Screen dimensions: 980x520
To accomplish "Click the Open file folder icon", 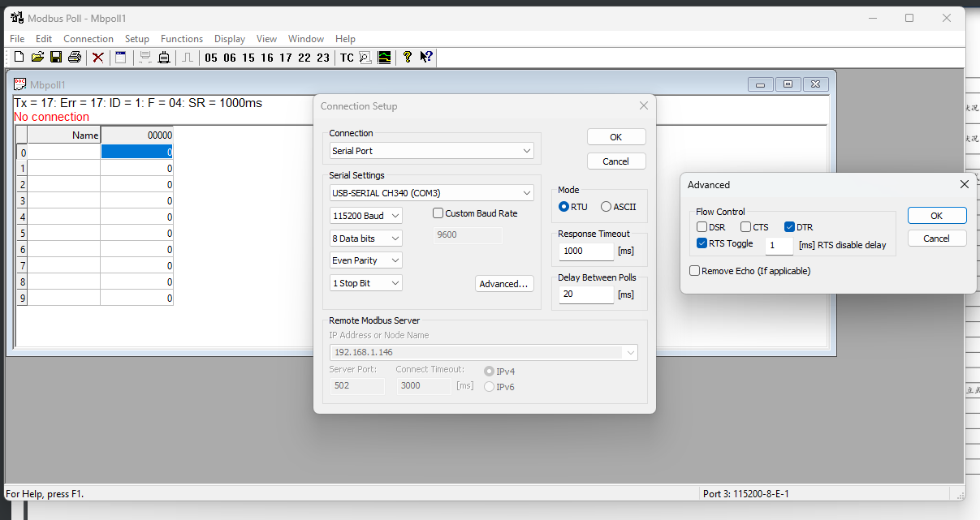I will [x=37, y=58].
